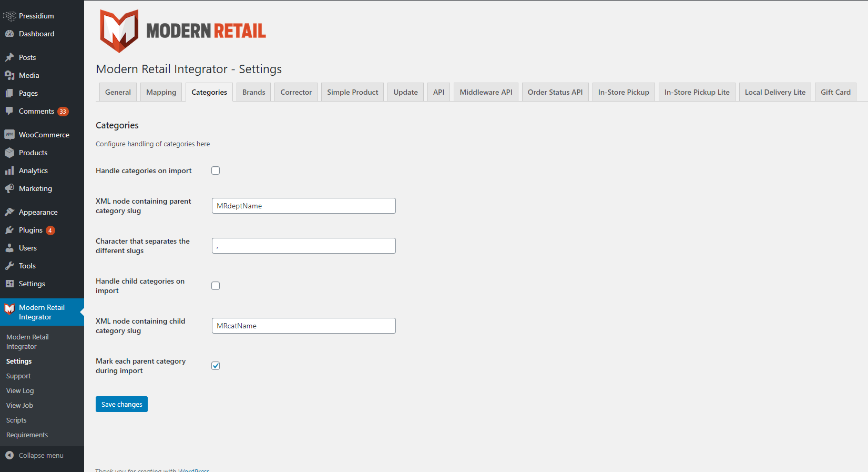Open the View Job submenu link
Screen dimensions: 868x472
(19, 405)
